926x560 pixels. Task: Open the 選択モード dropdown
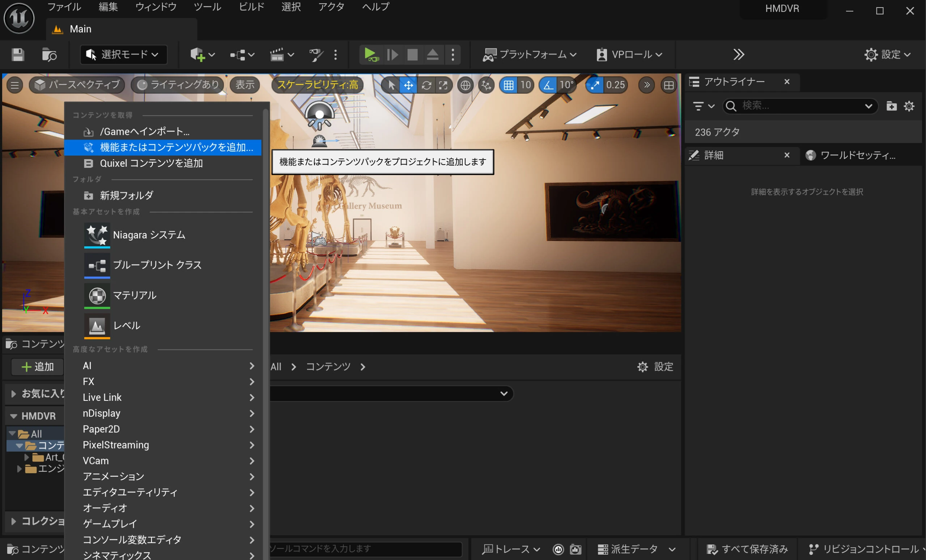(x=124, y=55)
